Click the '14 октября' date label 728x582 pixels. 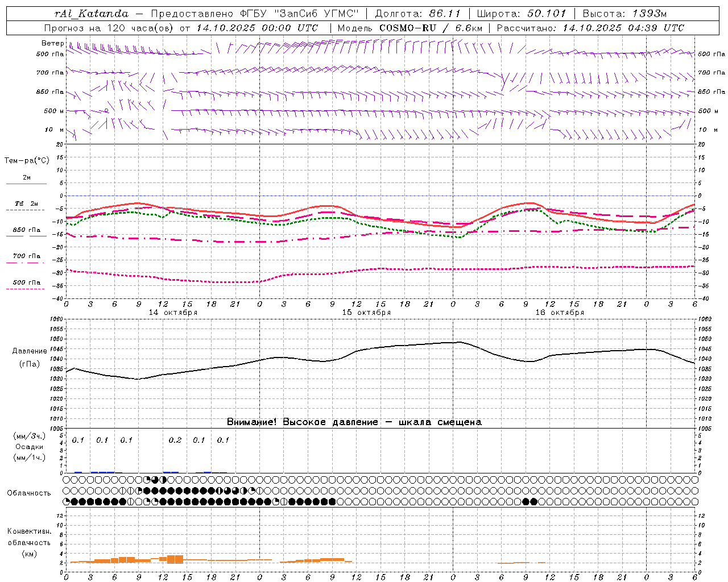click(x=173, y=313)
